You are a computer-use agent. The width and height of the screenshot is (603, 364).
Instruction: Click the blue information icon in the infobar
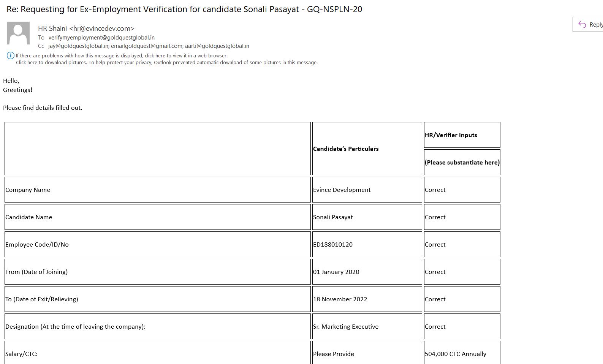point(11,55)
